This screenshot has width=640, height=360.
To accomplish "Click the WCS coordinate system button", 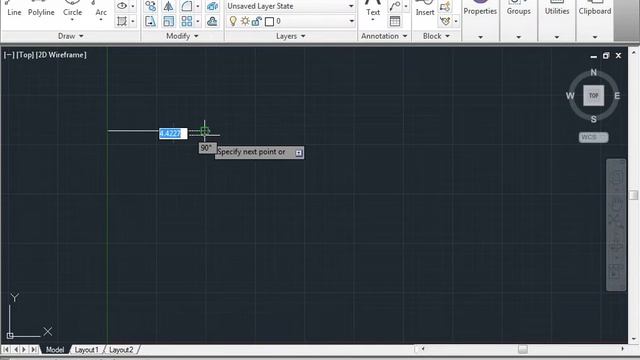I will click(593, 137).
